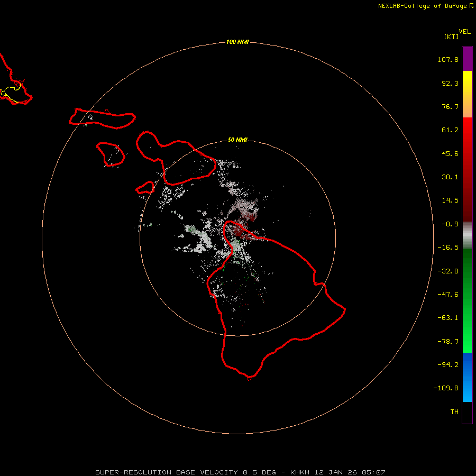Screen dimensions: 476x476
Task: Click the 100 NMI range ring label
Action: [237, 42]
